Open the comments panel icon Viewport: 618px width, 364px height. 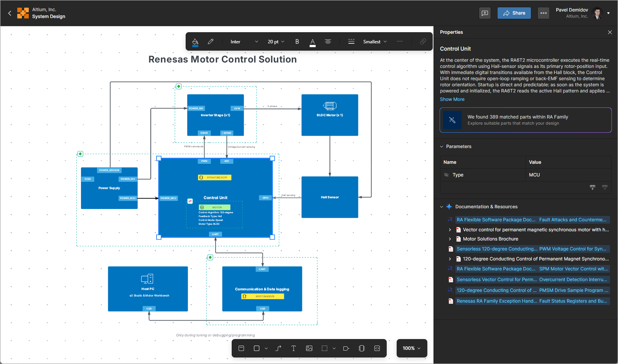(485, 13)
